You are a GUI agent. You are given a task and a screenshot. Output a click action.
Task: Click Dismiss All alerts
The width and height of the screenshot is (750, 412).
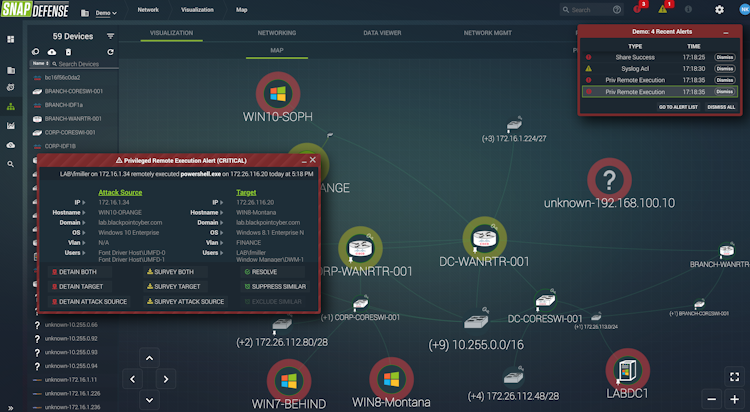click(721, 107)
